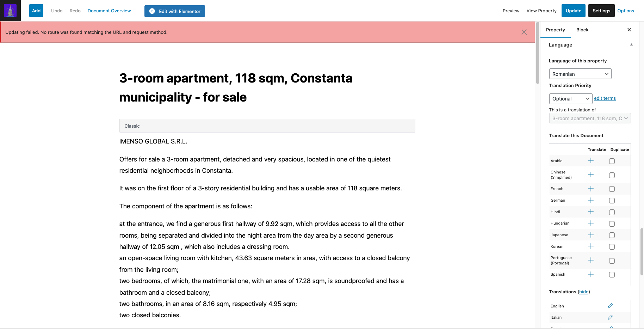Edit the Italian translation via pencil icon
This screenshot has width=644, height=330.
point(610,317)
